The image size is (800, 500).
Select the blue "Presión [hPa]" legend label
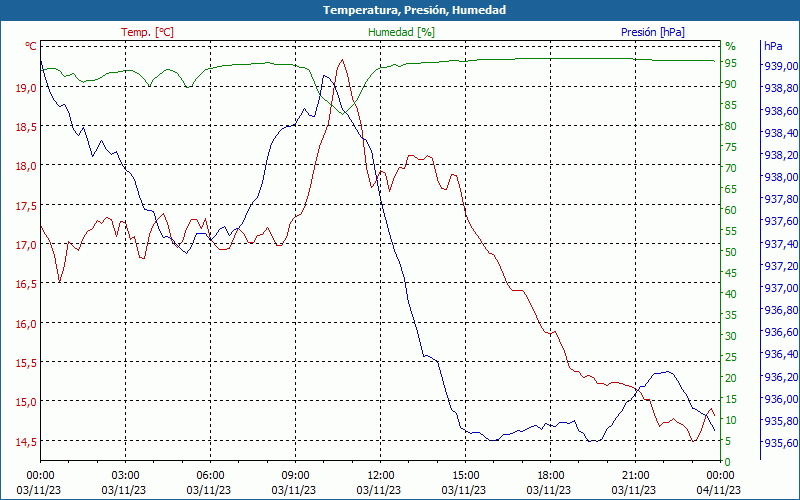[x=653, y=32]
